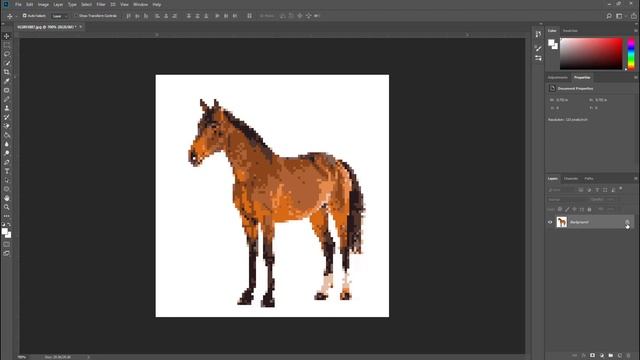Open the Help menu
This screenshot has height=360, width=640.
pyautogui.click(x=157, y=4)
